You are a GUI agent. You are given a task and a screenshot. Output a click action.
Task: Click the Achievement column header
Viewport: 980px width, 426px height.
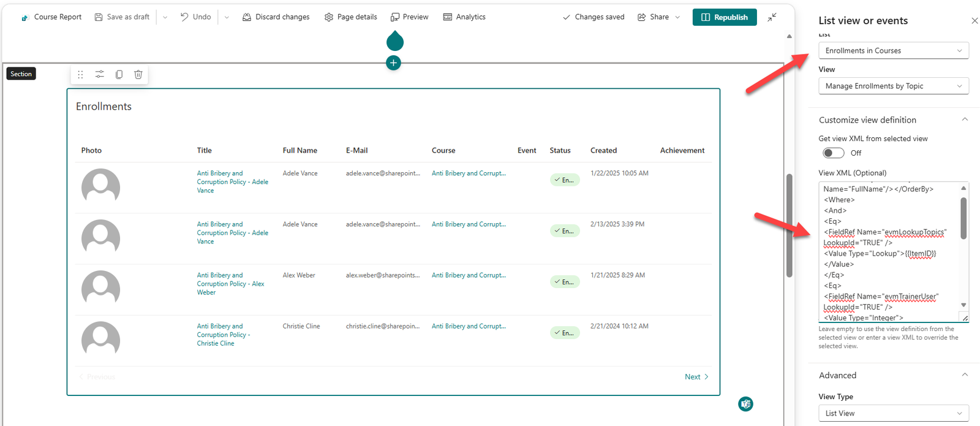click(682, 150)
